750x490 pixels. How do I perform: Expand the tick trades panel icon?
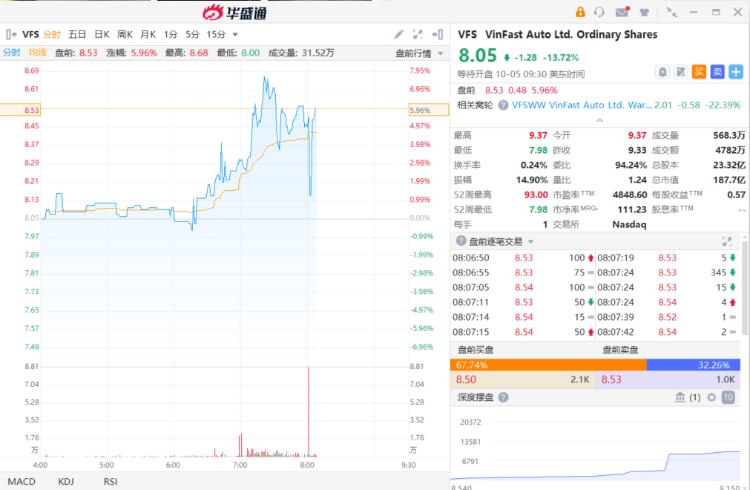coord(727,242)
